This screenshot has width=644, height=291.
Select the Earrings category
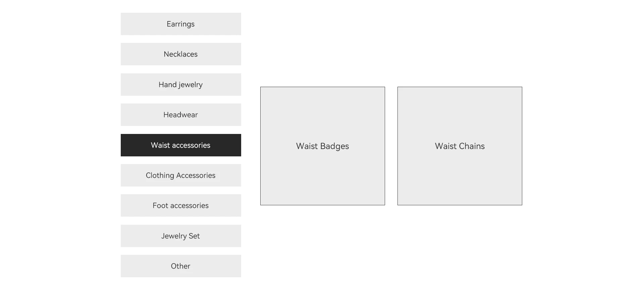click(x=181, y=24)
